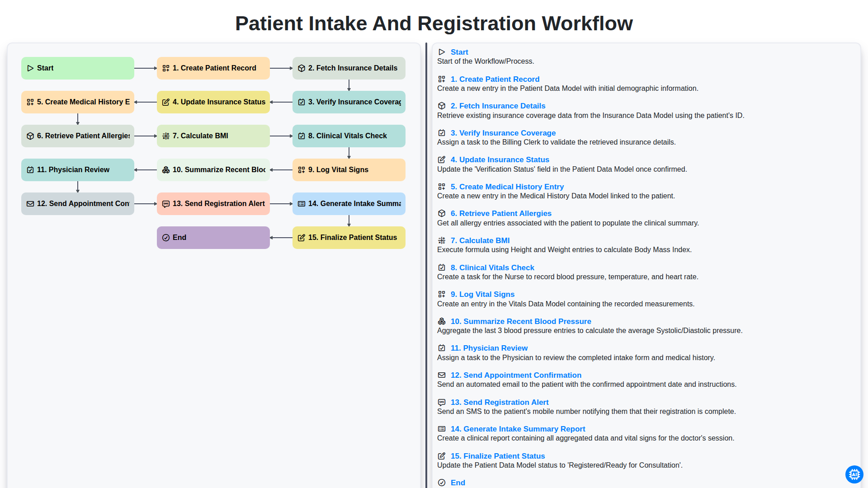Open the 11. Physician Review link
Viewport: 868px width, 488px height.
tap(489, 348)
